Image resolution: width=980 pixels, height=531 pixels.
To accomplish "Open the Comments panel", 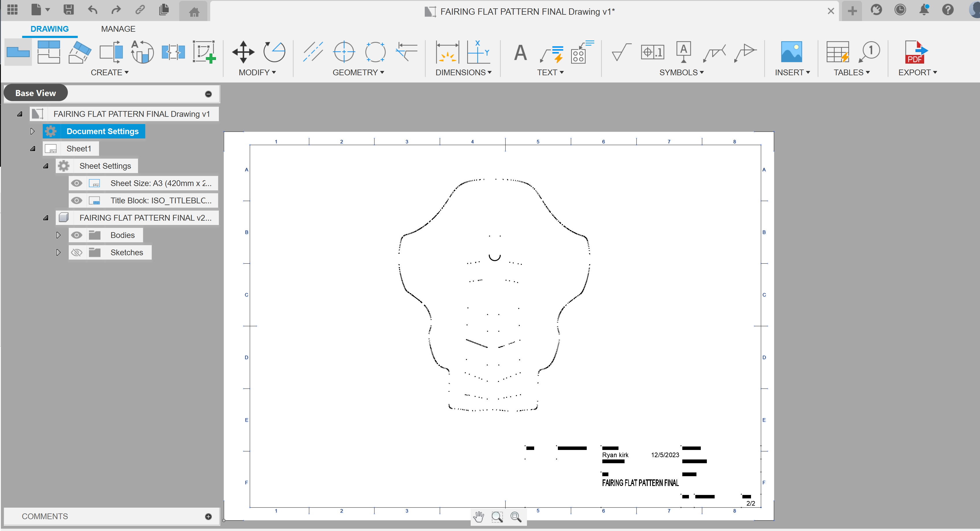I will [x=44, y=516].
